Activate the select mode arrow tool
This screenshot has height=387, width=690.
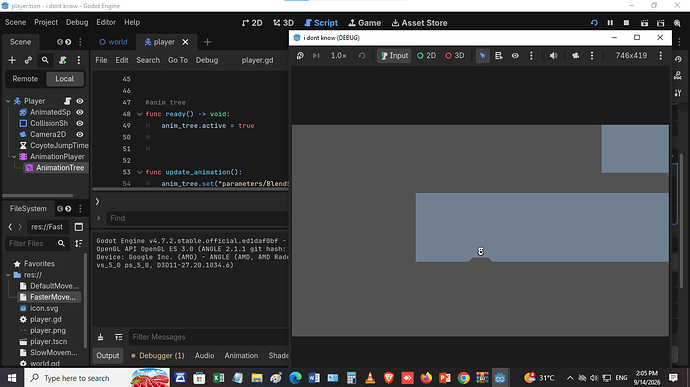[x=482, y=55]
